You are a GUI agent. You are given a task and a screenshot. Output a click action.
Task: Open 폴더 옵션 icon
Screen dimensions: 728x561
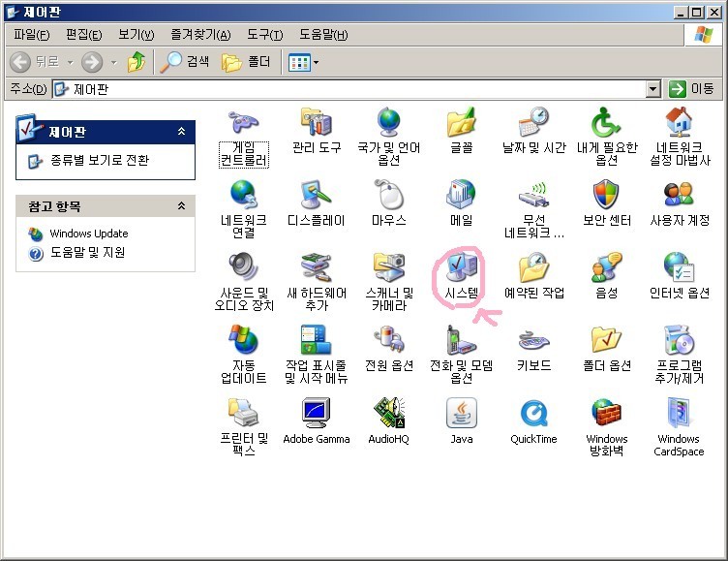pyautogui.click(x=606, y=349)
